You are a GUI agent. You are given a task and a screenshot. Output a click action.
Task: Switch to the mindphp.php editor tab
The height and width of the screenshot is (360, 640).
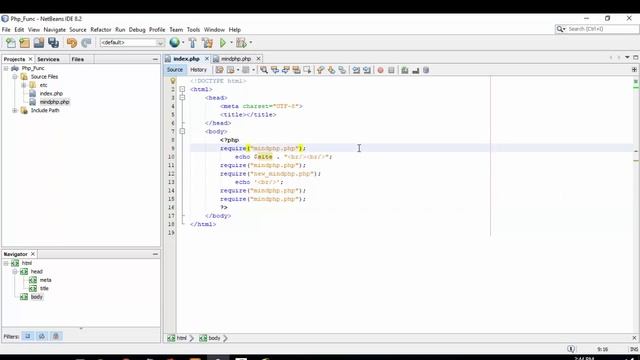[236, 59]
